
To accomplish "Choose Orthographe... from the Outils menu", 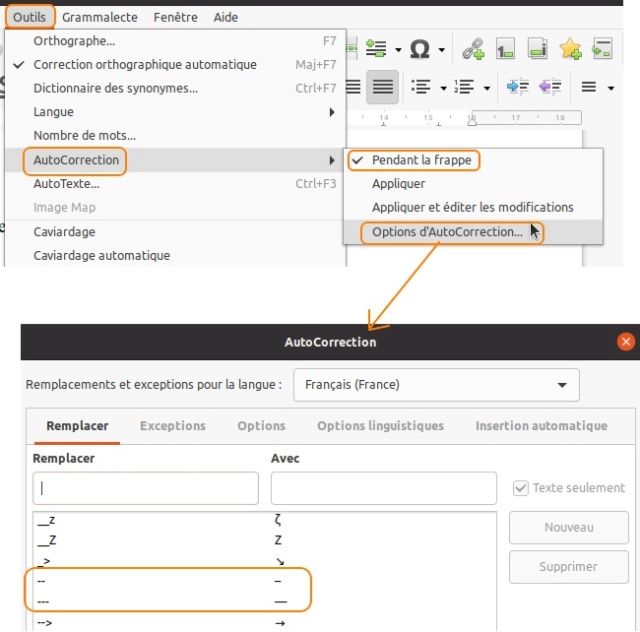I will 175,41.
